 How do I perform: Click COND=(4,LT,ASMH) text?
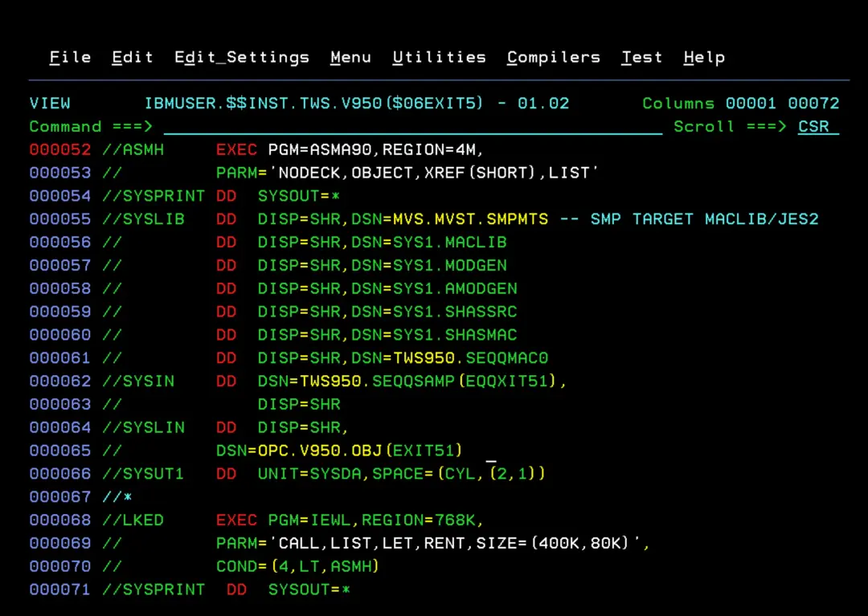[x=298, y=567]
